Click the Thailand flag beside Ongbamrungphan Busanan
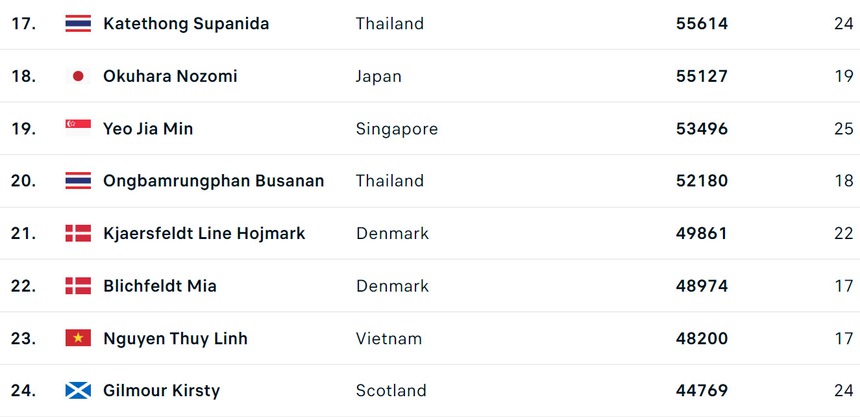This screenshot has width=860, height=417. coord(78,181)
